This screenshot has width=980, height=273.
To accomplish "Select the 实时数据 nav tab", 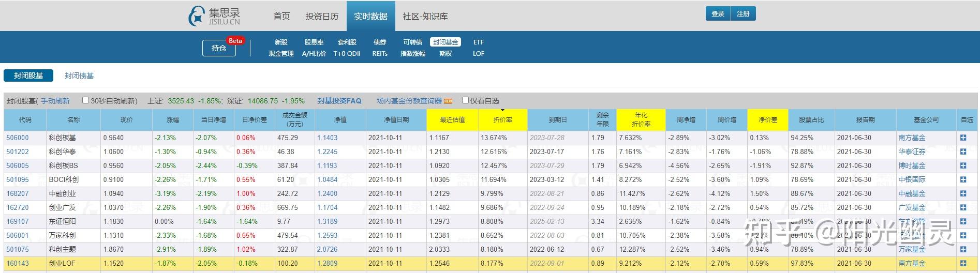I will [371, 17].
